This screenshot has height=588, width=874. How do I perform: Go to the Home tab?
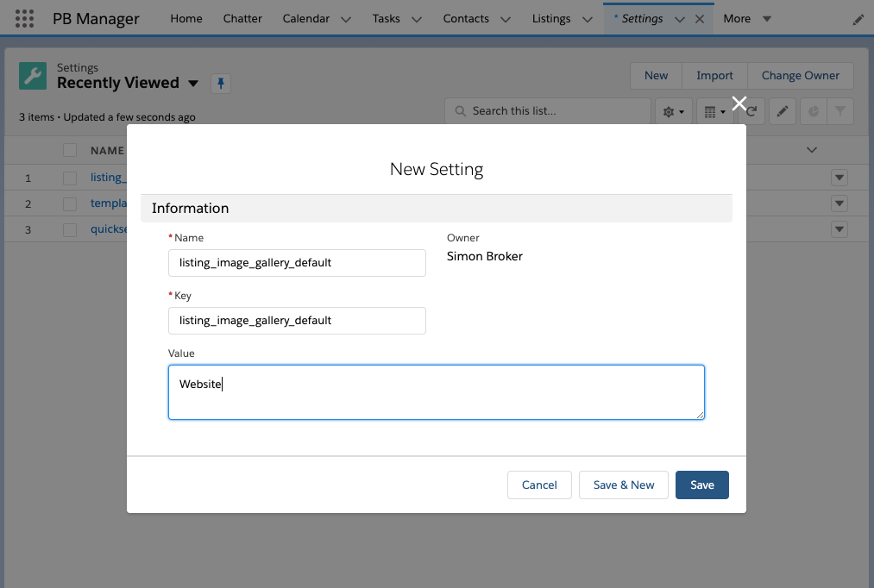point(186,19)
